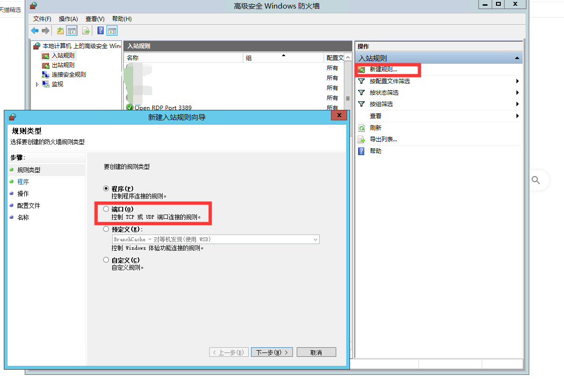This screenshot has width=564, height=392.
Task: Select 监视 node in the tree
Action: (x=58, y=84)
